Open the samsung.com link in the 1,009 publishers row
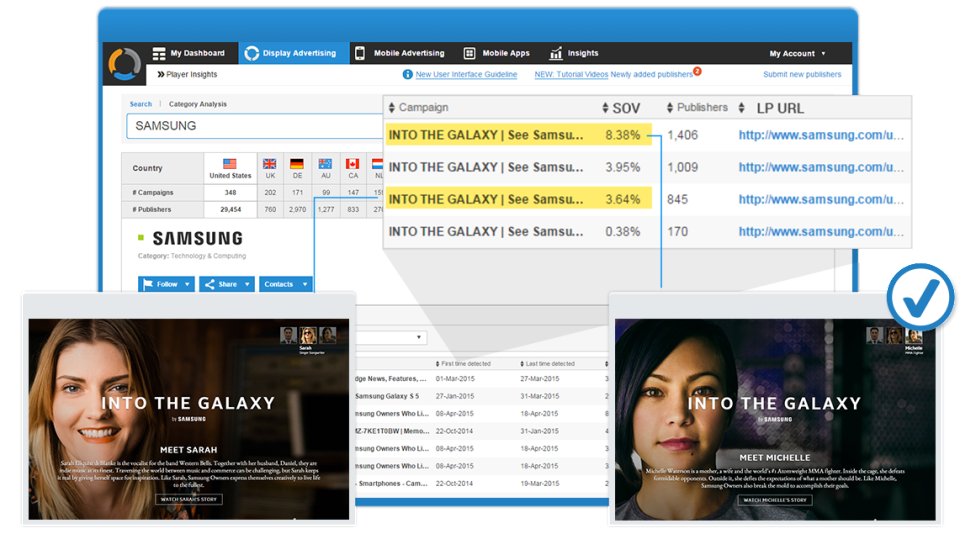The image size is (960, 534). [x=821, y=167]
